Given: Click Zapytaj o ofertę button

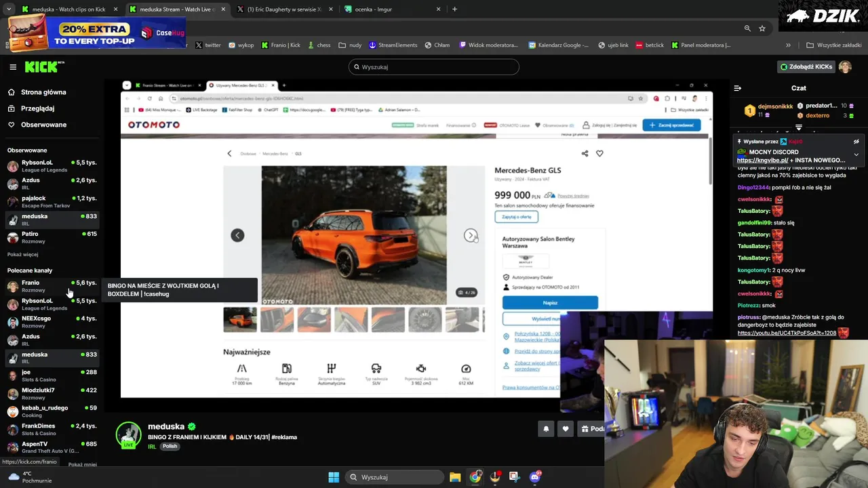Looking at the screenshot, I should click(x=516, y=217).
